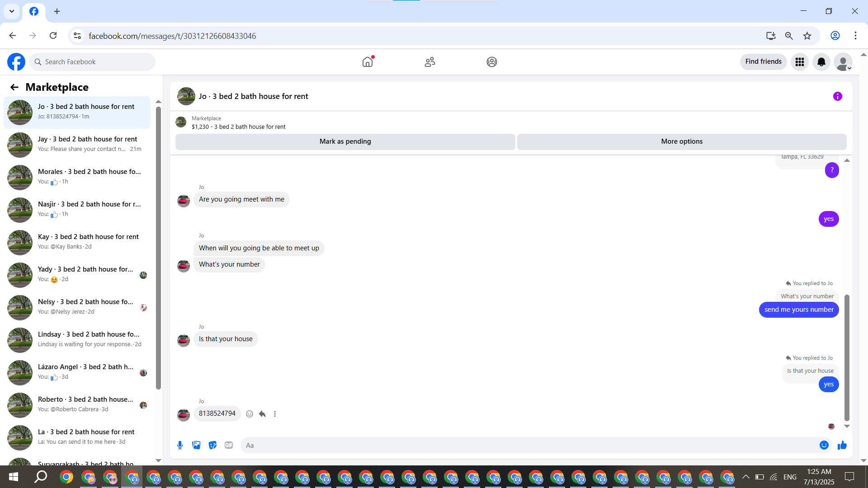868x488 pixels.
Task: Open the GIF picker
Action: tap(229, 445)
